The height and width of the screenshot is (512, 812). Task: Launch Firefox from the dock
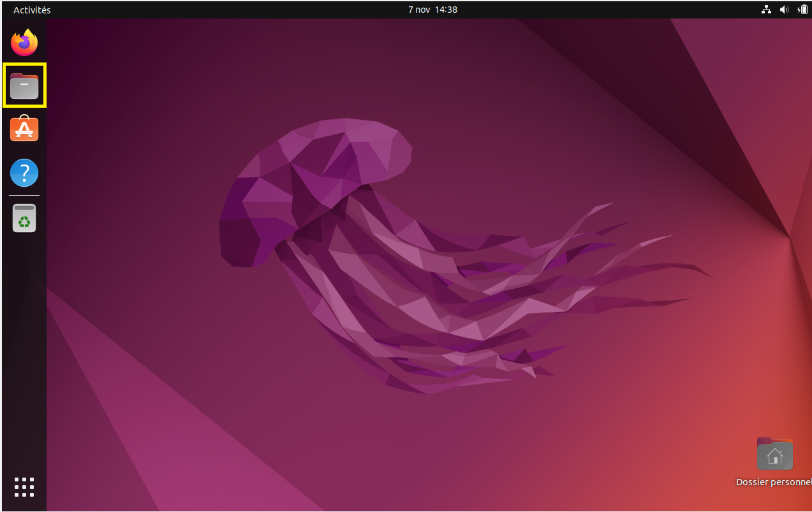point(24,43)
